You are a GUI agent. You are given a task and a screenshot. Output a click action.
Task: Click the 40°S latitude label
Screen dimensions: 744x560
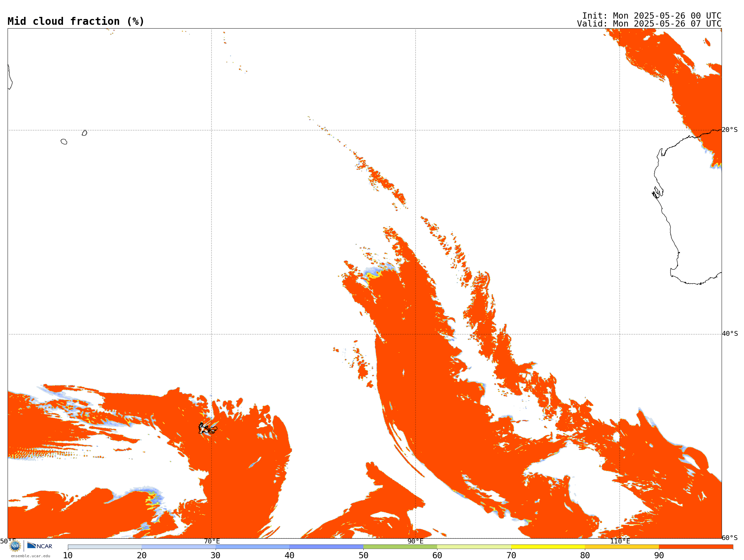730,334
